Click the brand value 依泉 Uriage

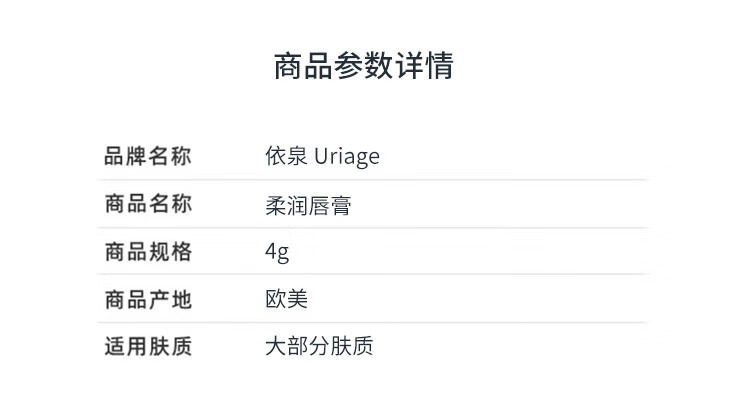[322, 156]
